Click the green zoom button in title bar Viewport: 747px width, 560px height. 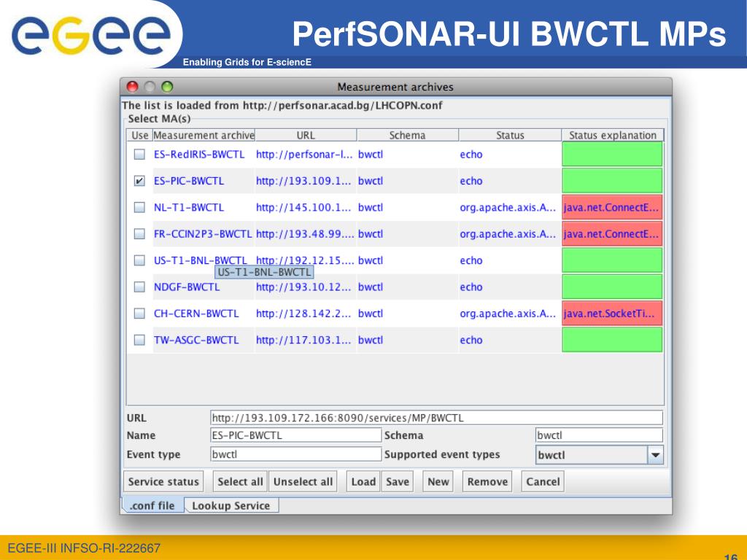click(x=167, y=87)
